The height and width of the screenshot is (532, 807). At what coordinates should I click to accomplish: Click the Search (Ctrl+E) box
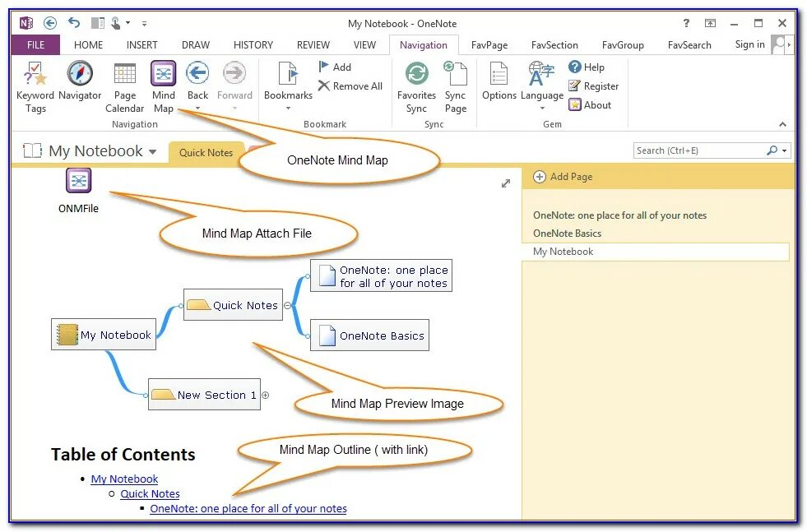tap(699, 150)
